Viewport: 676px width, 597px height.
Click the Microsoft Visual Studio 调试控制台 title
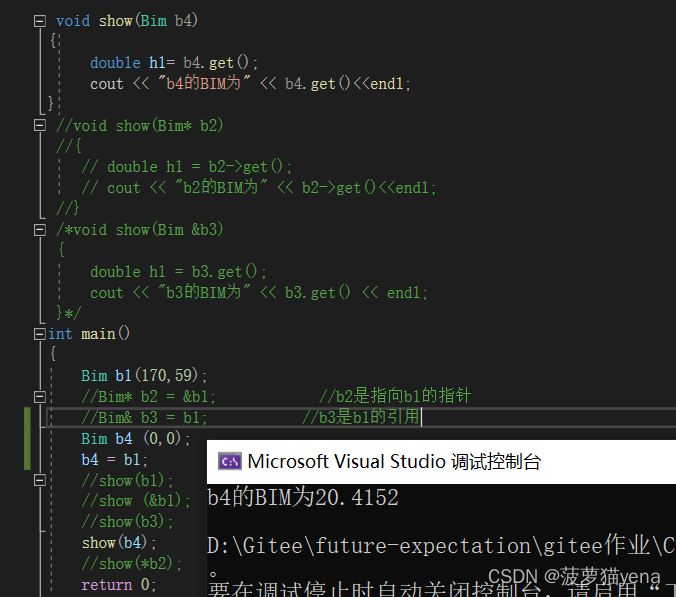[x=394, y=462]
